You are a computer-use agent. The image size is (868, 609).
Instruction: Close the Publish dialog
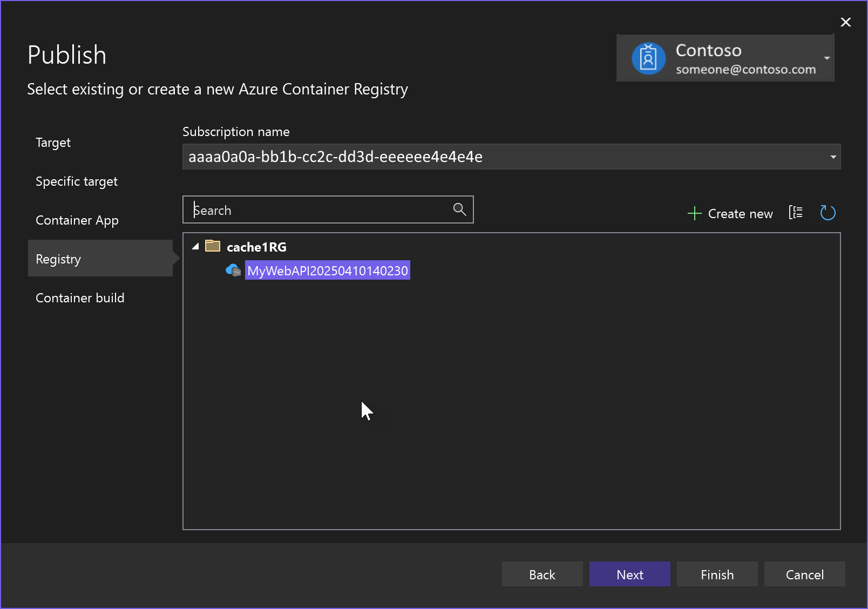pyautogui.click(x=845, y=22)
